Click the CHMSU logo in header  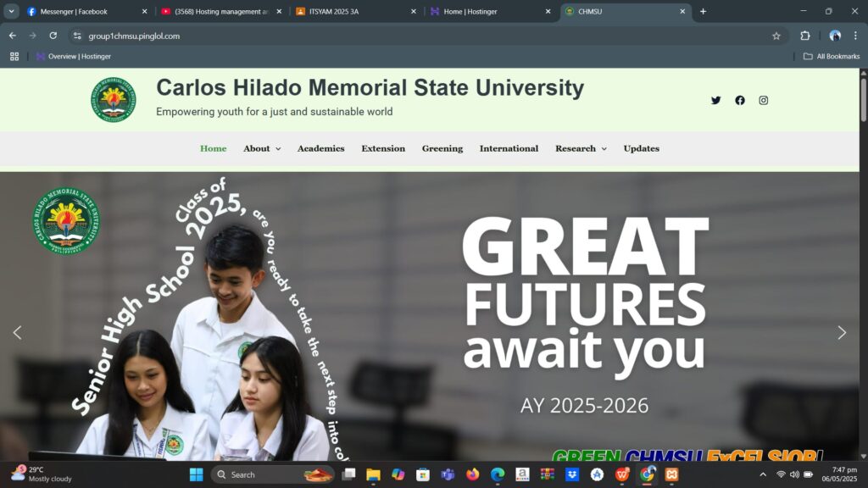pos(113,100)
